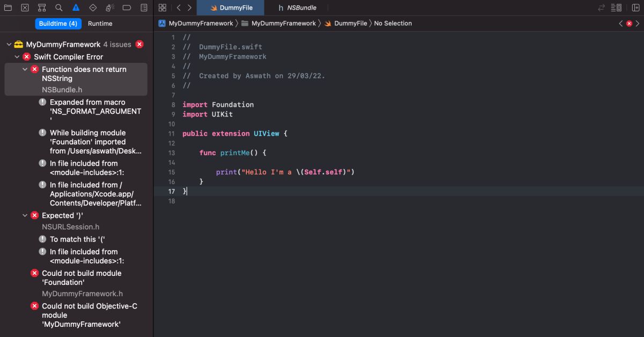Collapse the Swift Compiler Error group
The image size is (644, 337).
click(x=17, y=57)
